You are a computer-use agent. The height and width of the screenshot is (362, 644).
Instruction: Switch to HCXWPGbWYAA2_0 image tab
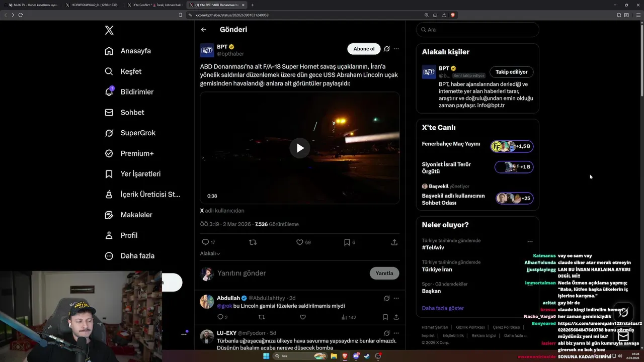(94, 5)
